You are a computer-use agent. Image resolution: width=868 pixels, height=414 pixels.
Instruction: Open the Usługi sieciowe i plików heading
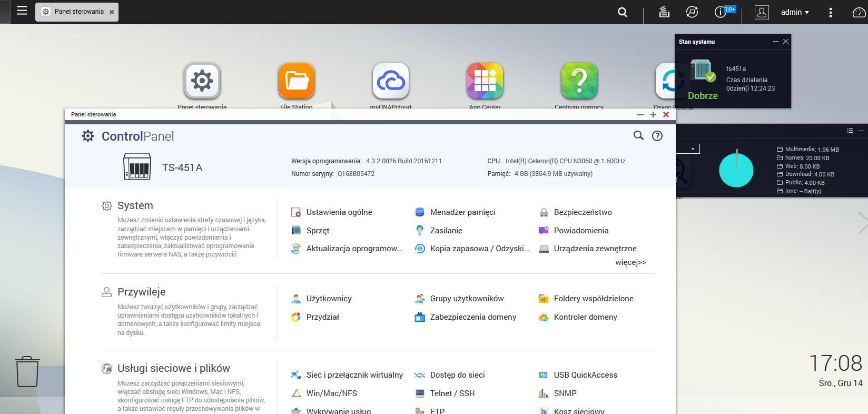click(174, 368)
